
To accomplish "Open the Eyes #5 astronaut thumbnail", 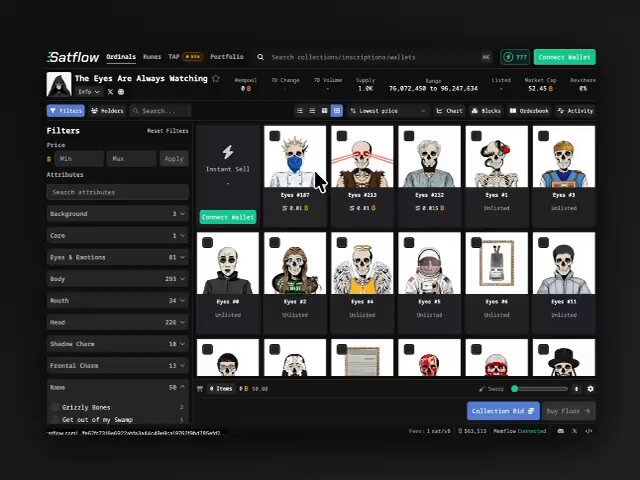I will pyautogui.click(x=429, y=263).
